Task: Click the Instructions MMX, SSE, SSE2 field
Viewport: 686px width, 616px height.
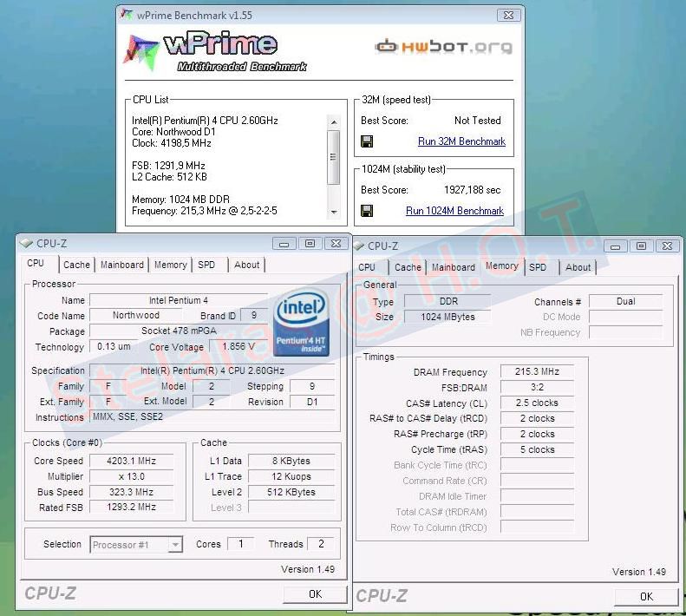Action: [x=212, y=416]
